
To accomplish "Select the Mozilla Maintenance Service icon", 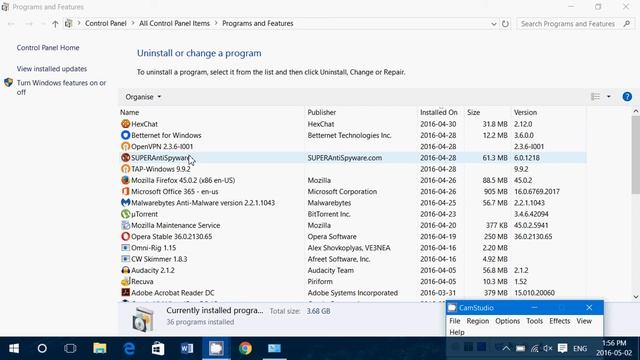I will point(125,225).
